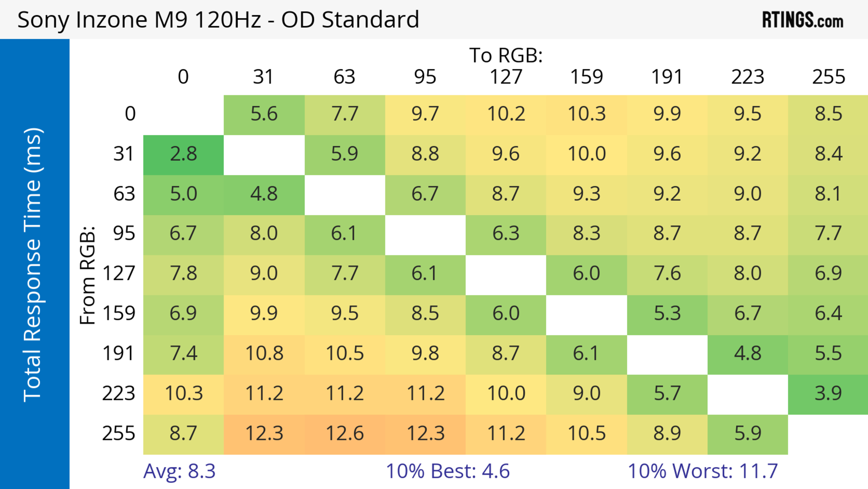Click the chart title Sony Inzone M9 text

218,19
